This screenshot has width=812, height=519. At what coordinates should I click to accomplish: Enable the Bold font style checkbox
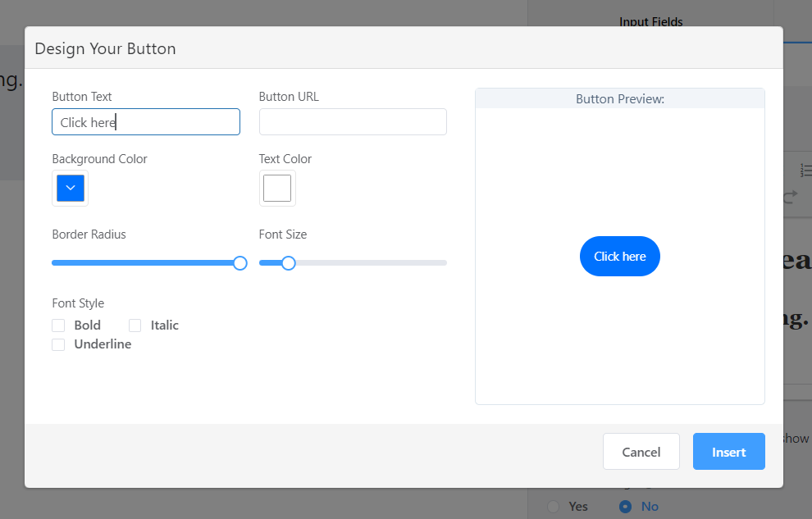[x=58, y=326]
